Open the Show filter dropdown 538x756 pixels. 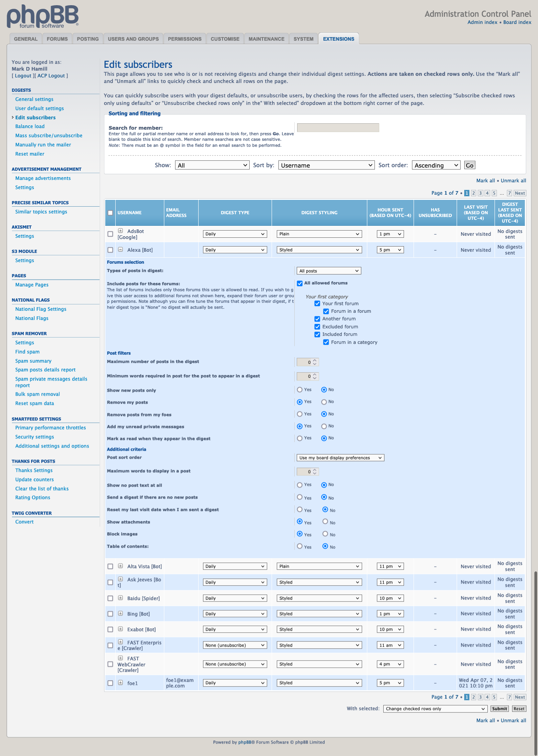pyautogui.click(x=212, y=165)
